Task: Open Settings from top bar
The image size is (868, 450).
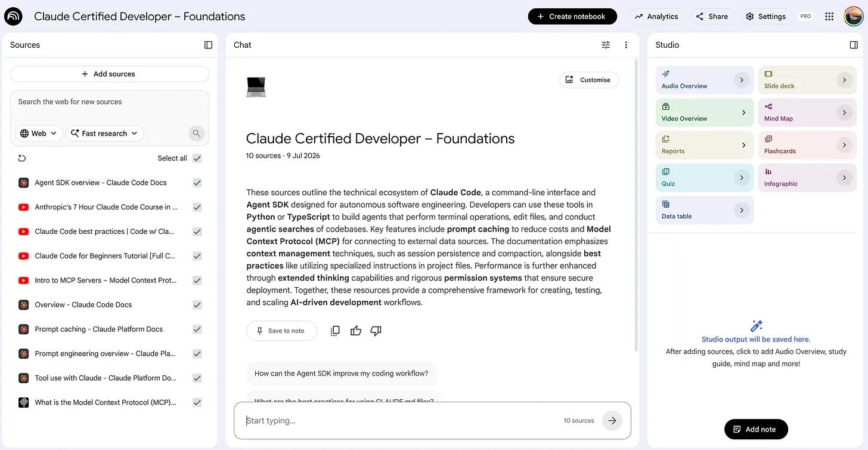Action: tap(766, 17)
